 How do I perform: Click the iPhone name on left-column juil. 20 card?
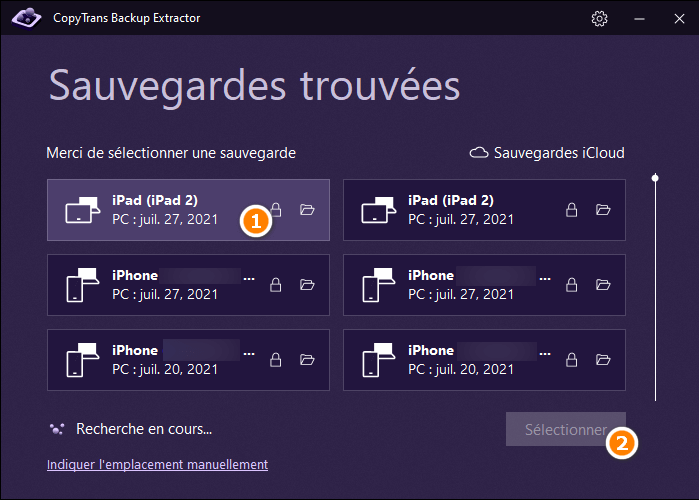[x=135, y=350]
